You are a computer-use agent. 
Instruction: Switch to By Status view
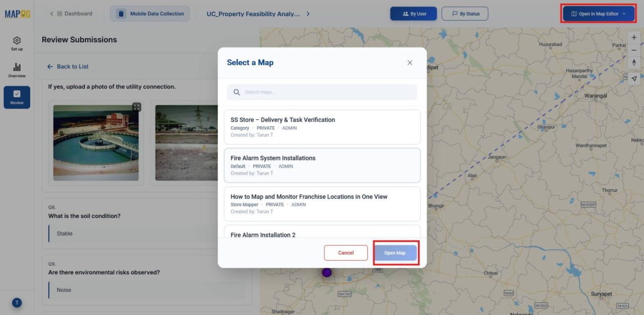(x=465, y=13)
